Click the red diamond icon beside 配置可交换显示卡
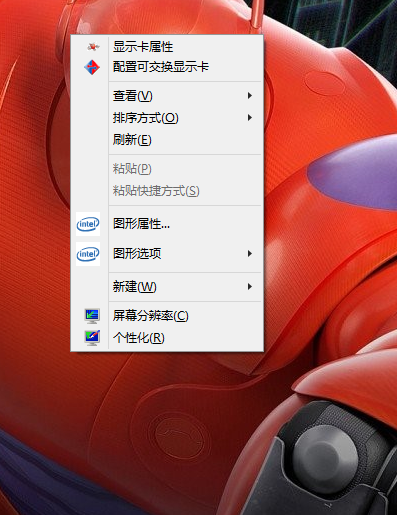Viewport: 397px width, 515px height. pyautogui.click(x=92, y=67)
